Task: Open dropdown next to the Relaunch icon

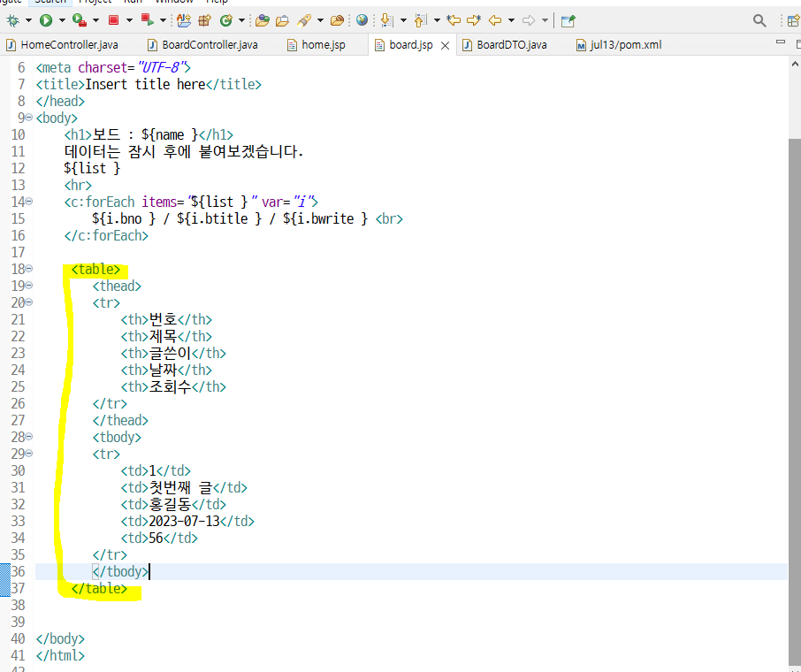Action: [163, 20]
